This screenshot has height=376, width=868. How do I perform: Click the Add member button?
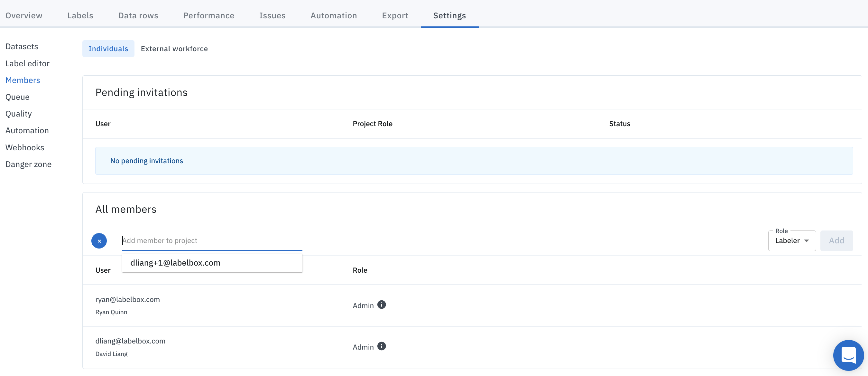tap(836, 241)
